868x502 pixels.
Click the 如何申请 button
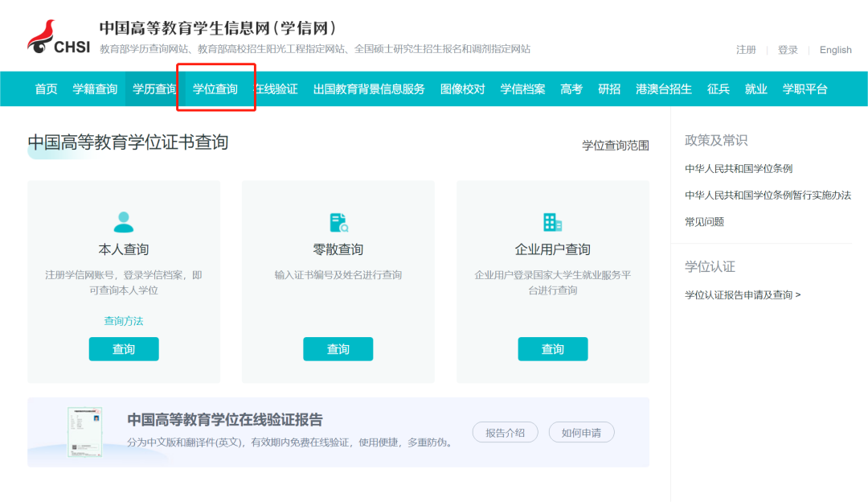tap(581, 433)
